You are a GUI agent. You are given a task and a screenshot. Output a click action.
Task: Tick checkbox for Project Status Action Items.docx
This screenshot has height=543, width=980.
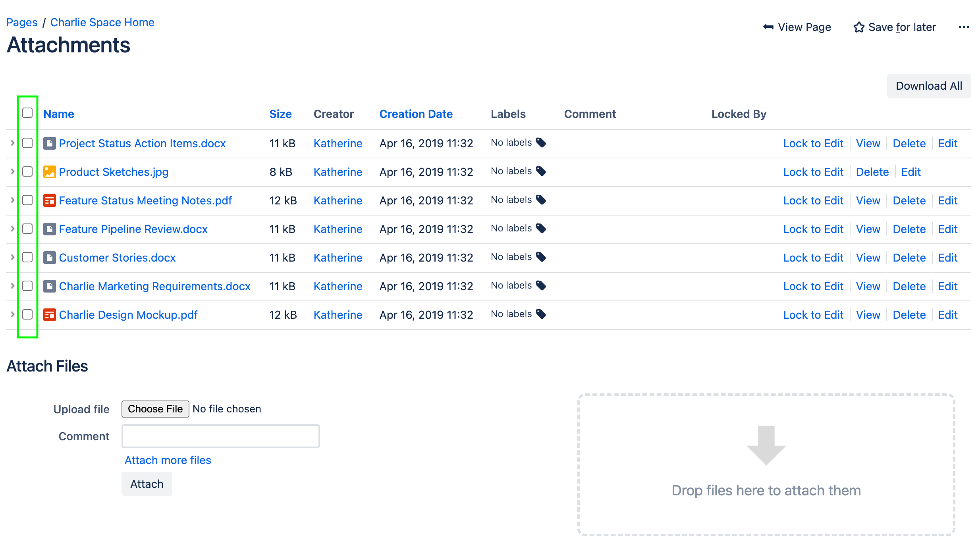[x=27, y=143]
